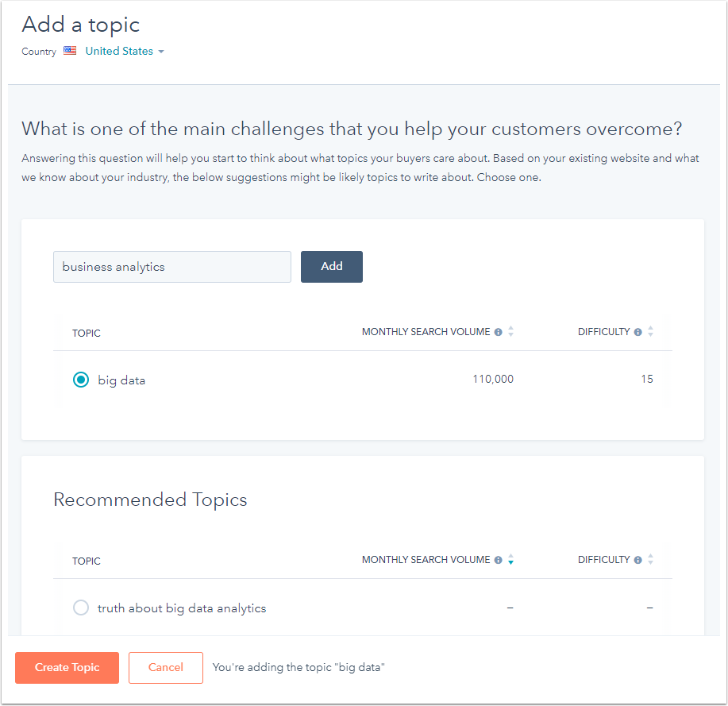Click the Recommended Topics Difficulty column header

603,560
